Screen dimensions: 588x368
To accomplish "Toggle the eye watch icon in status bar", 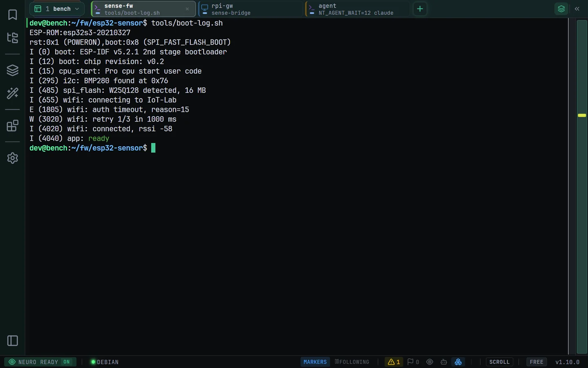I will tap(430, 362).
